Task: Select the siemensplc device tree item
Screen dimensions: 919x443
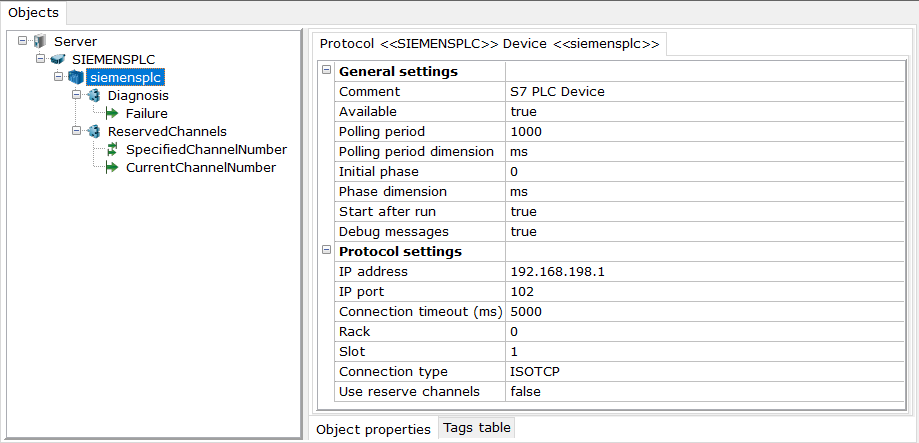Action: (x=126, y=77)
